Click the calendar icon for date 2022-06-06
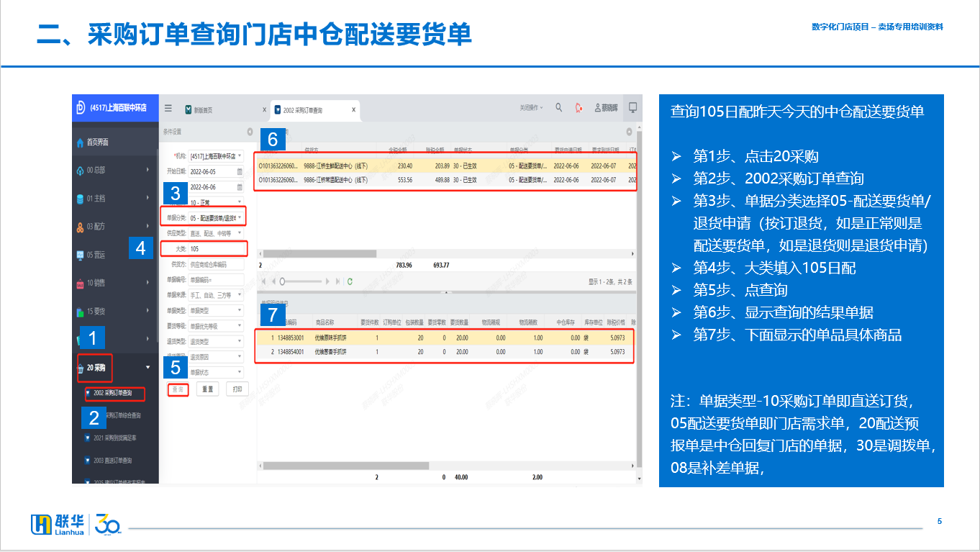Screen dimensions: 980x552 click(240, 187)
